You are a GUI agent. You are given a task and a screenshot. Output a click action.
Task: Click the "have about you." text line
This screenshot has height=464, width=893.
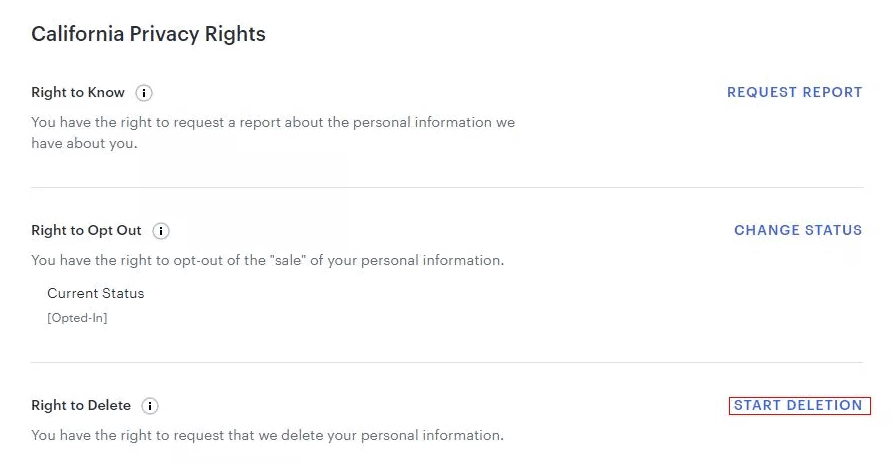click(x=84, y=143)
